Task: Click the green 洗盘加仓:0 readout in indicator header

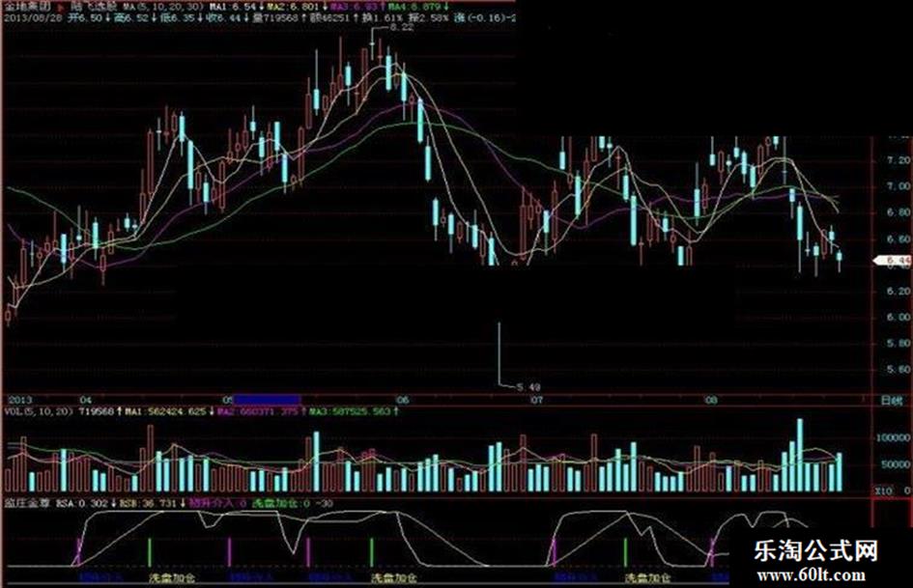Action: click(x=280, y=503)
